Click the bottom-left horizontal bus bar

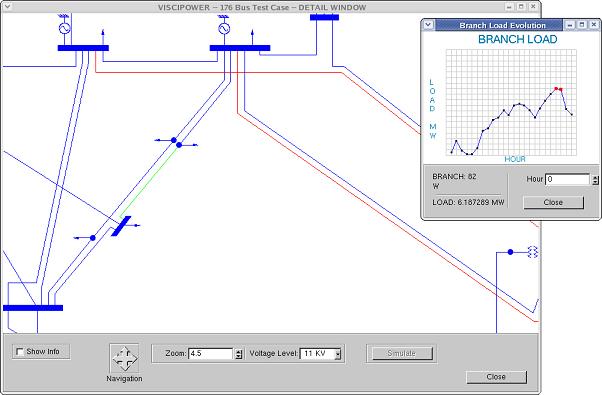click(x=33, y=308)
